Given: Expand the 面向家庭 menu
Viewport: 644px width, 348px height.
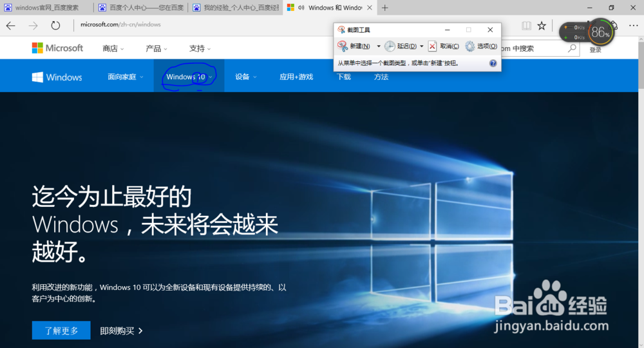Looking at the screenshot, I should [126, 77].
